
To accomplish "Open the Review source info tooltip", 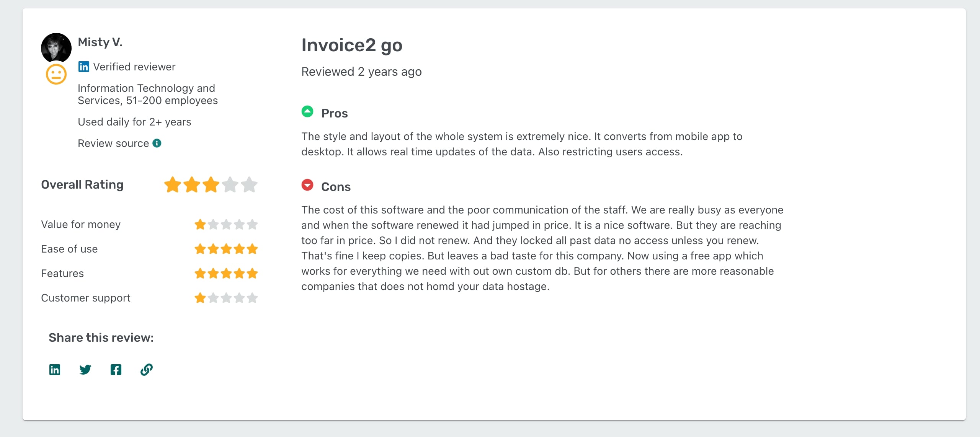I will [157, 143].
